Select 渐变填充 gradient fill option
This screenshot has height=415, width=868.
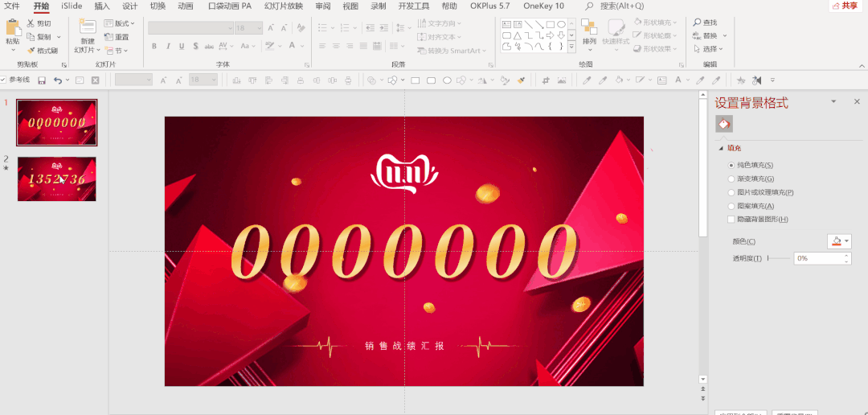tap(731, 179)
